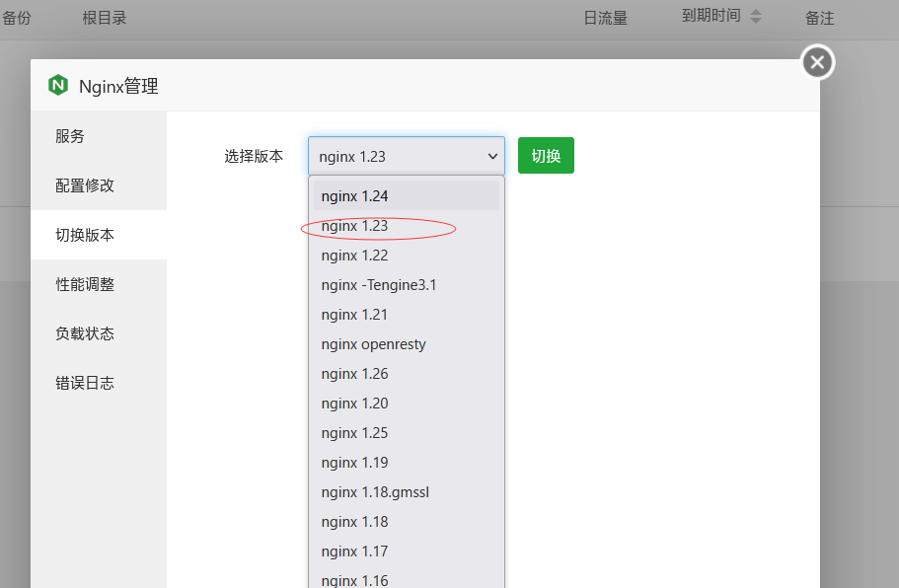899x588 pixels.
Task: Select nginx -Tengine3.1 option
Action: (x=407, y=285)
